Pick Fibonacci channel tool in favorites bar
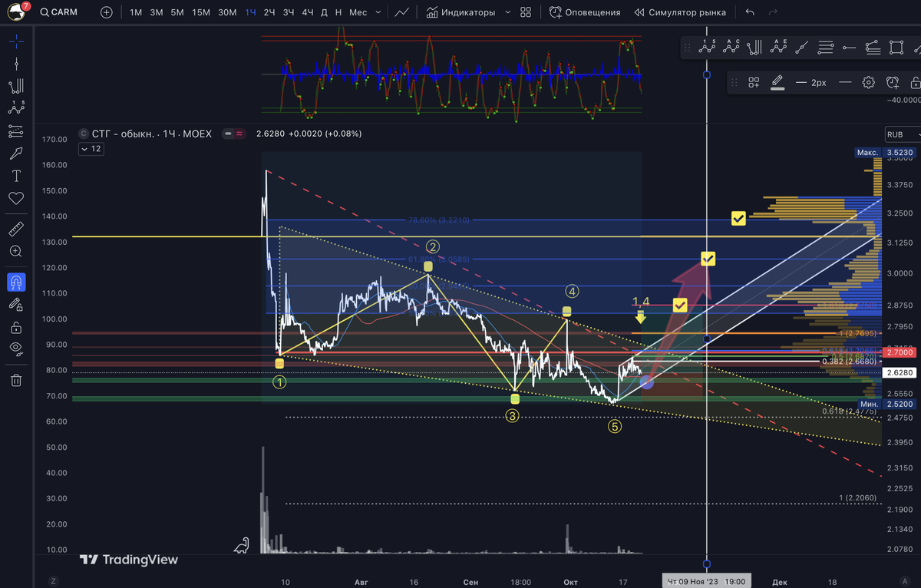921x588 pixels. [755, 48]
